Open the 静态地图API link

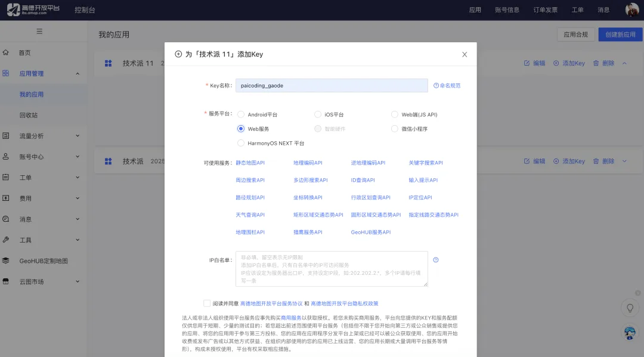click(250, 163)
